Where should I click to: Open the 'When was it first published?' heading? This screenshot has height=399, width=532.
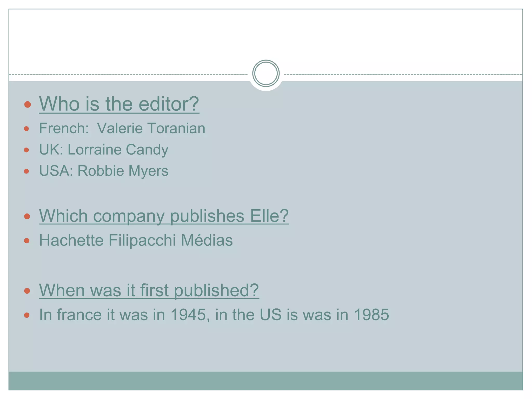pos(149,290)
